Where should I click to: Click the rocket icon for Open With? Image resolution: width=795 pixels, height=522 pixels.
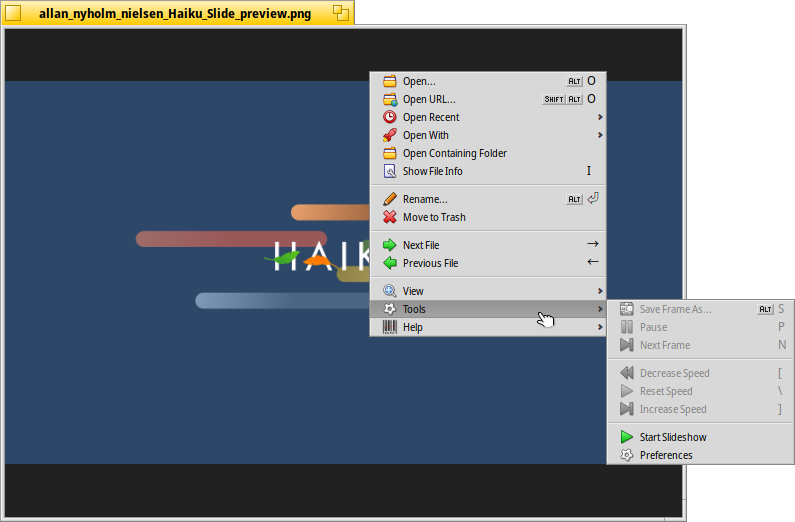(389, 135)
